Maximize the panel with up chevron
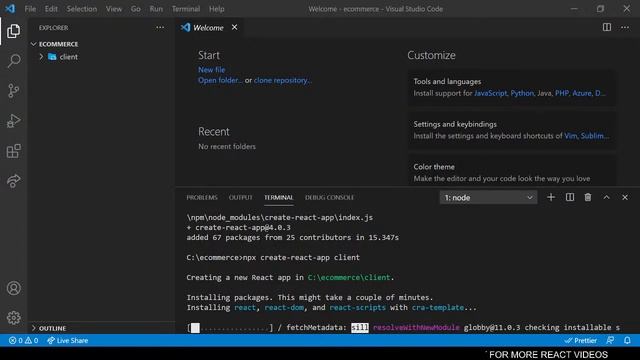Image resolution: width=640 pixels, height=360 pixels. 607,198
